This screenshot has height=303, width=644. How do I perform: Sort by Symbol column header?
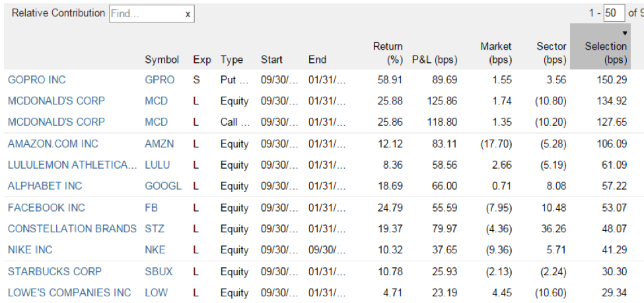pos(162,60)
